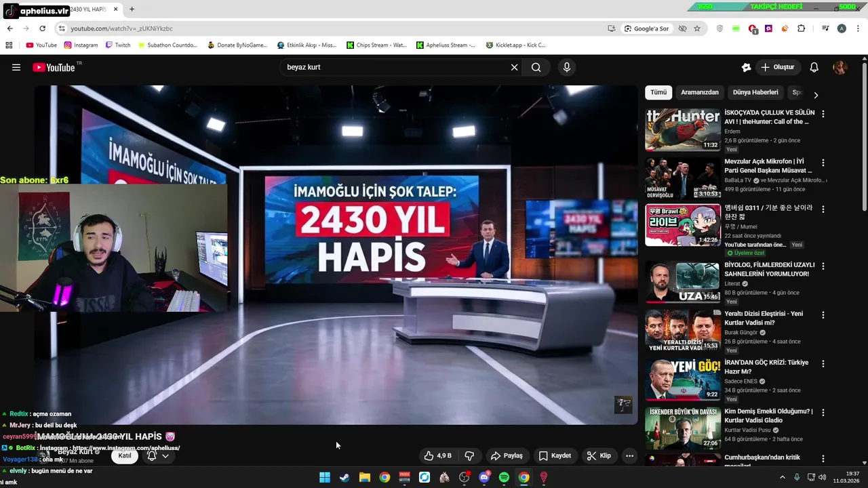Go to the YouTube home logo
This screenshot has height=488, width=868.
coord(54,67)
